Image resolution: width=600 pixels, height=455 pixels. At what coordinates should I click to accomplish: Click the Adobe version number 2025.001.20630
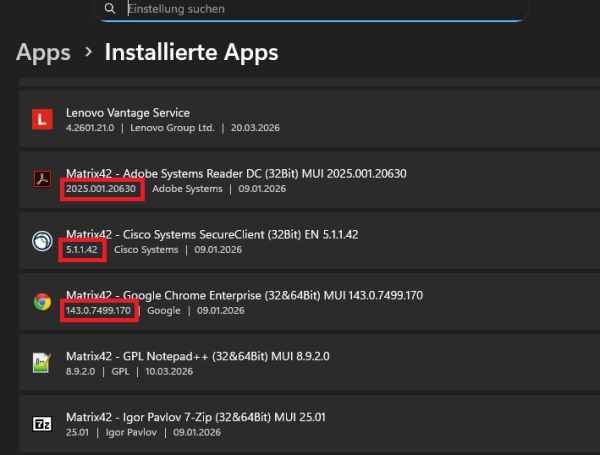pos(102,189)
